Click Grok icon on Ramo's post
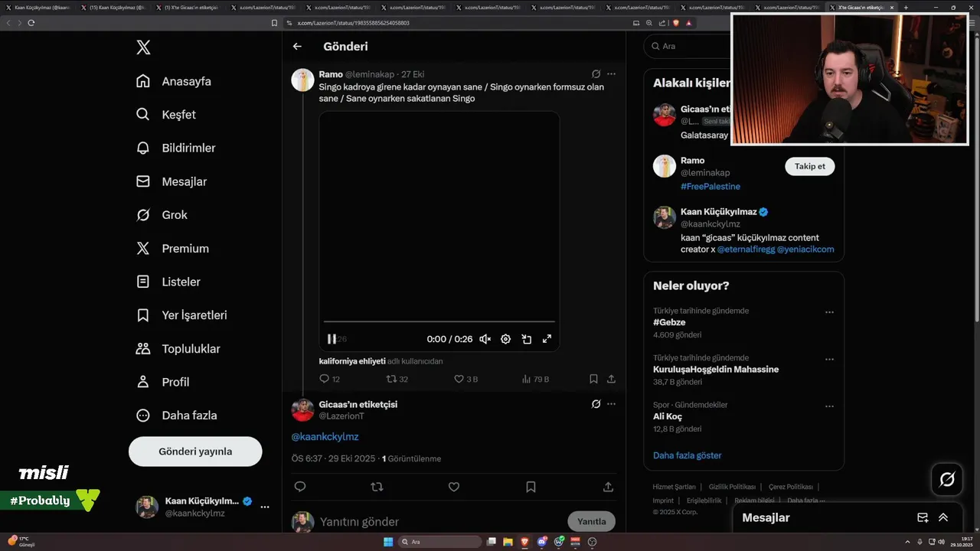This screenshot has width=980, height=551. [x=596, y=74]
